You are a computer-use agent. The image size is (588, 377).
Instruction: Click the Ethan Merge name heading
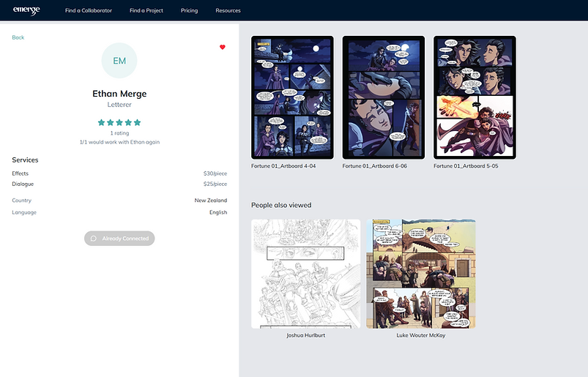click(x=119, y=94)
